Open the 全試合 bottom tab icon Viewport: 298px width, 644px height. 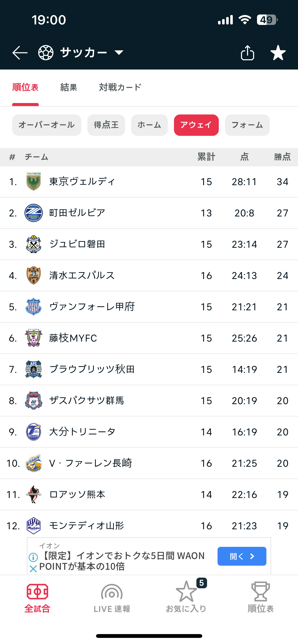click(37, 592)
